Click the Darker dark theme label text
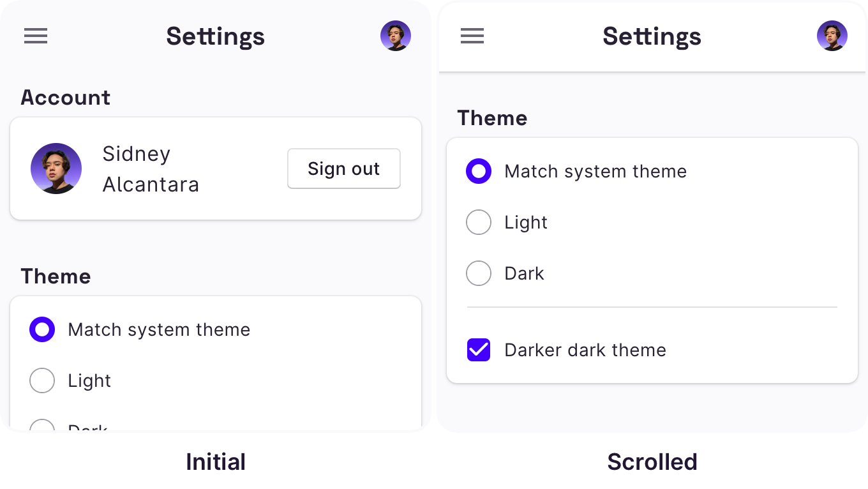This screenshot has height=489, width=868. (x=585, y=350)
